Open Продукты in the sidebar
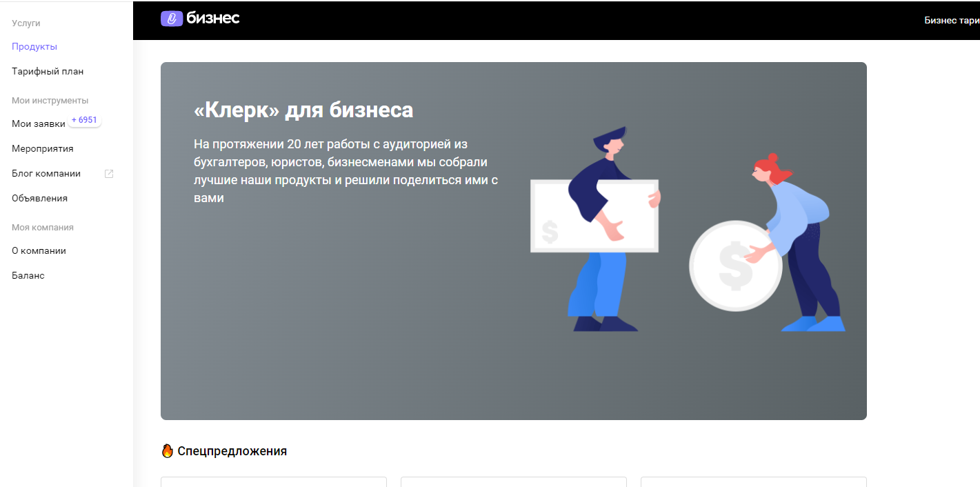Screen dimensions: 980x487 click(34, 47)
